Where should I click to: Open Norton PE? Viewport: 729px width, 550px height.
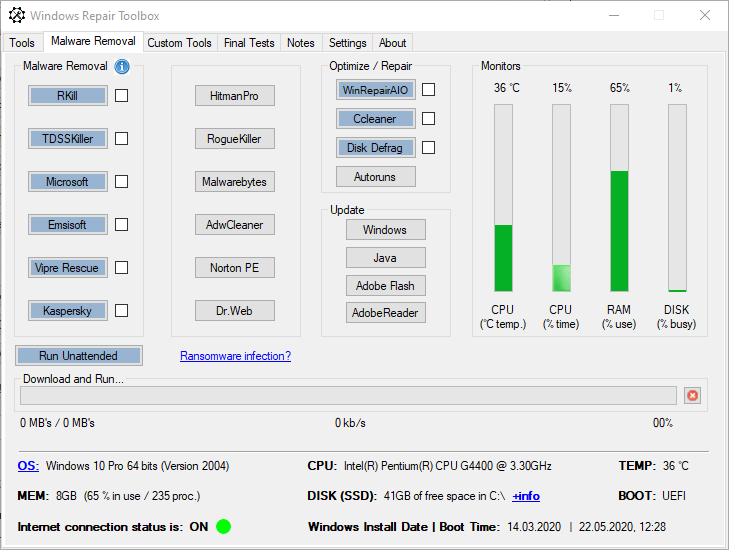point(235,267)
